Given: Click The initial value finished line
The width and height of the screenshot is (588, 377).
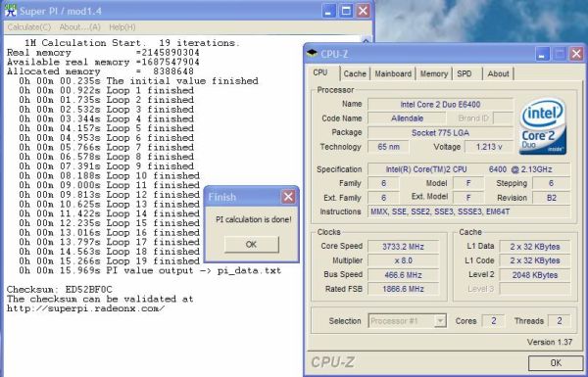Looking at the screenshot, I should point(139,81).
